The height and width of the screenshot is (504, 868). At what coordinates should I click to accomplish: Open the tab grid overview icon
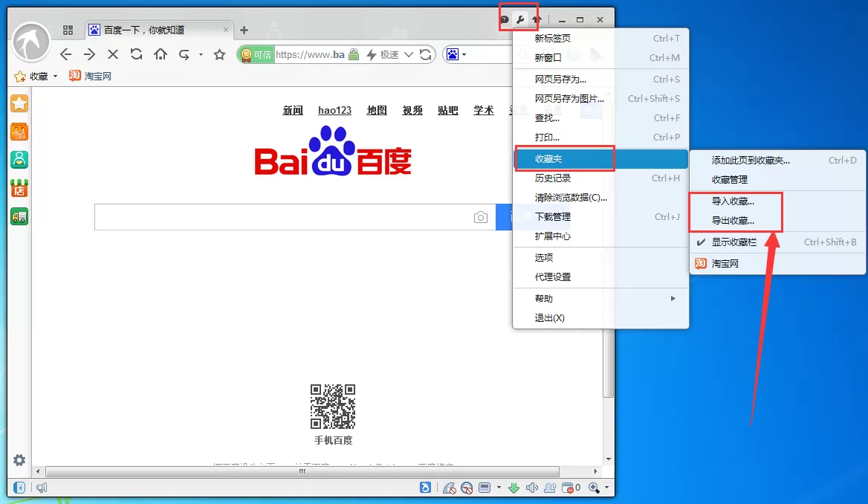[68, 30]
